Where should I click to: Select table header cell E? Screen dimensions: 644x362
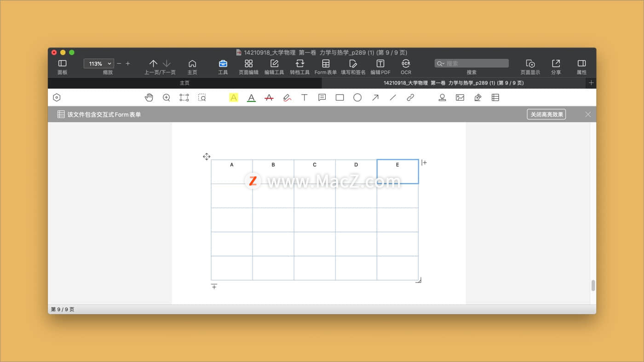point(398,171)
